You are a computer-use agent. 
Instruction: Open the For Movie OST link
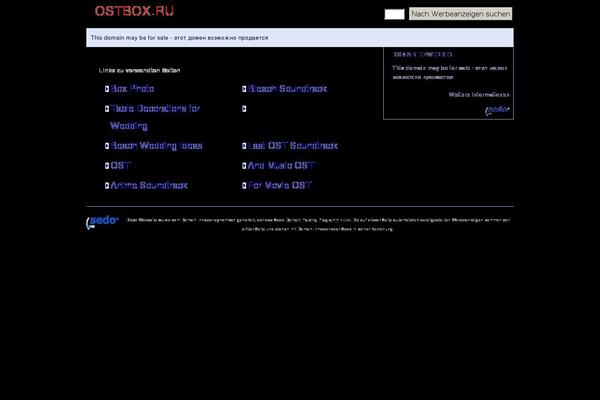click(280, 185)
